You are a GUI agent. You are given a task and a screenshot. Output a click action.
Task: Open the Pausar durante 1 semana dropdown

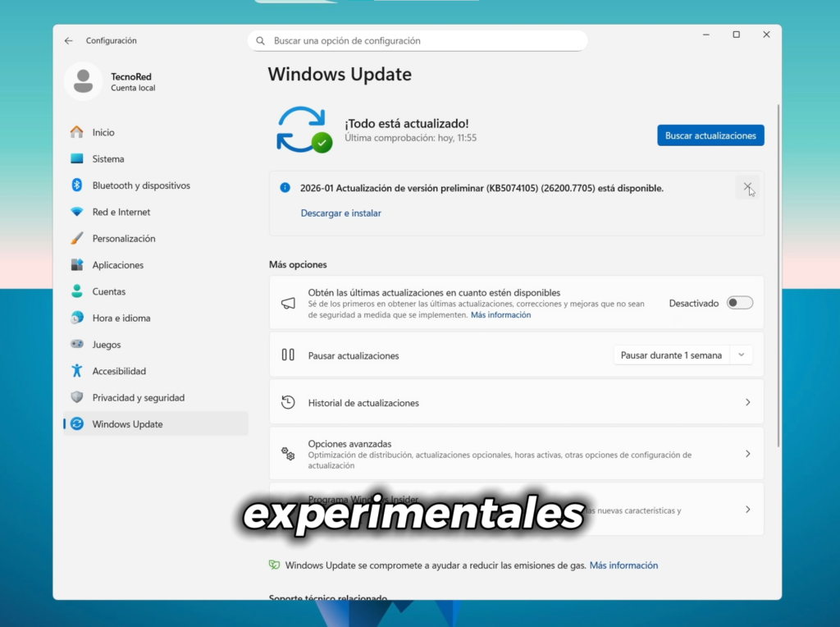click(683, 355)
